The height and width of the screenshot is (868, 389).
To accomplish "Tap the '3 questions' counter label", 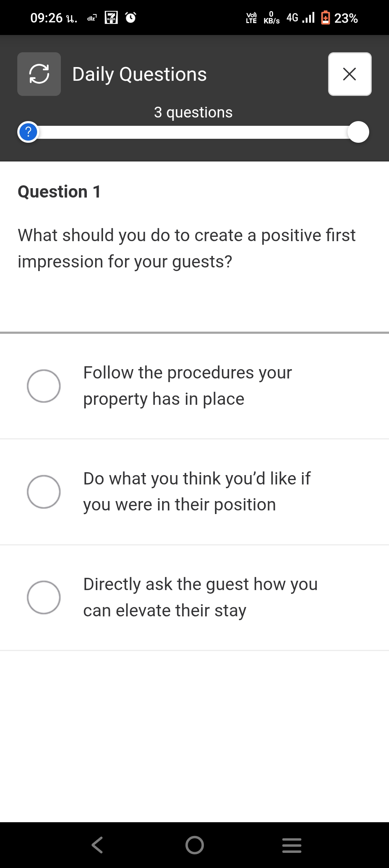I will [193, 112].
